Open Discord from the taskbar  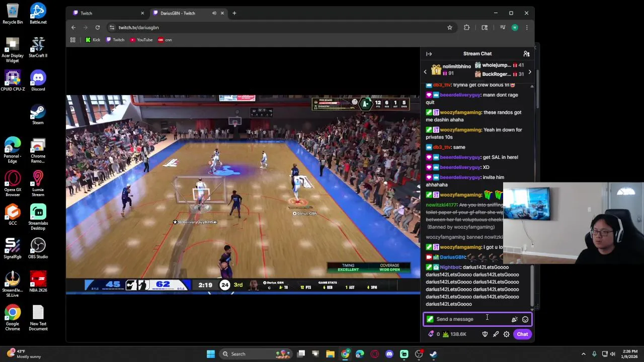[389, 354]
